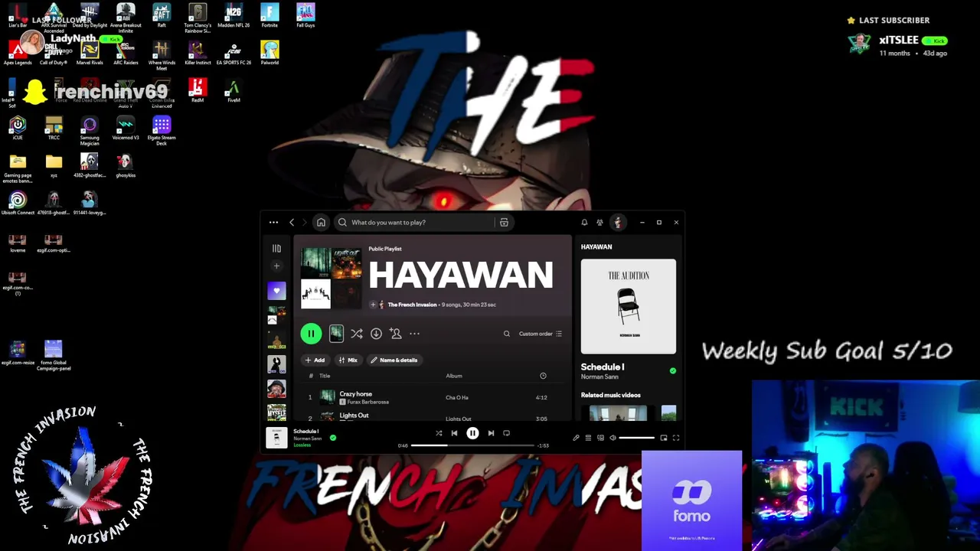980x551 pixels.
Task: Open the Custom order sort dropdown
Action: 541,334
